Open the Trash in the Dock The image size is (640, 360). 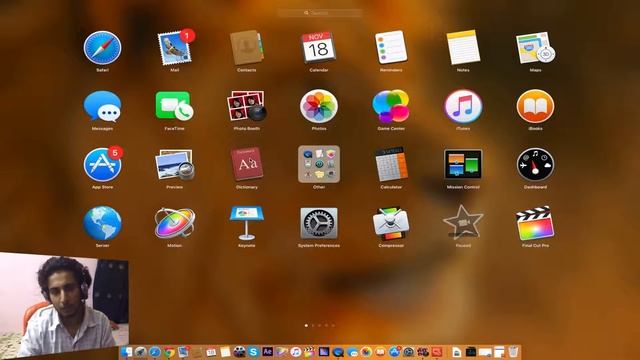point(513,351)
